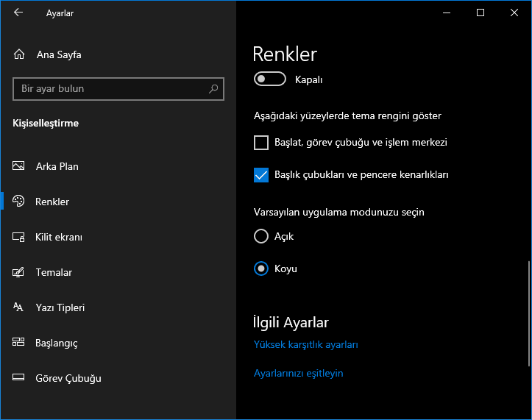Toggle the Kapalı switch on

pyautogui.click(x=270, y=79)
